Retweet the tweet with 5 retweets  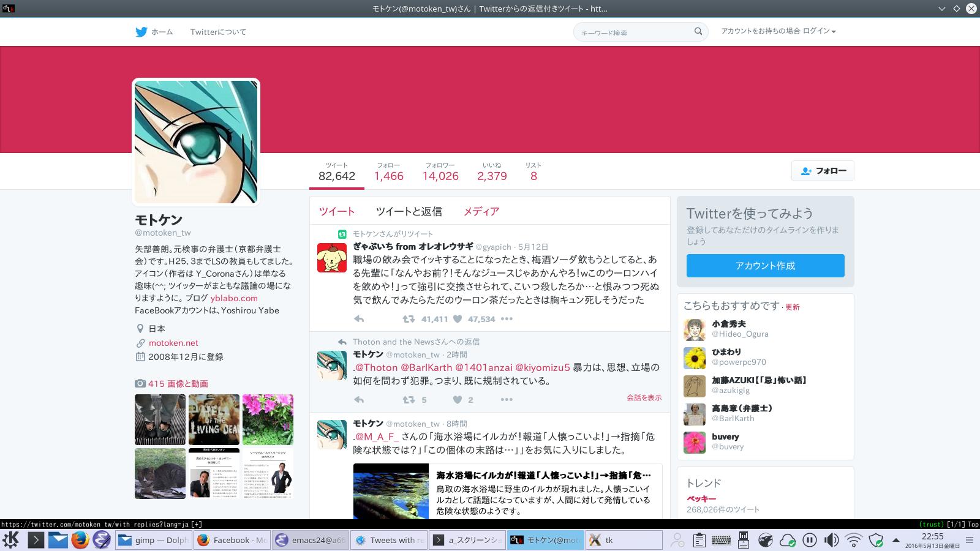point(409,400)
